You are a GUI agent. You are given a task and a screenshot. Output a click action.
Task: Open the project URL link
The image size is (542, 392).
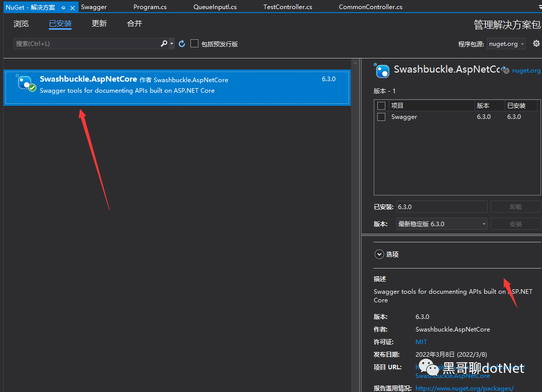(470, 371)
